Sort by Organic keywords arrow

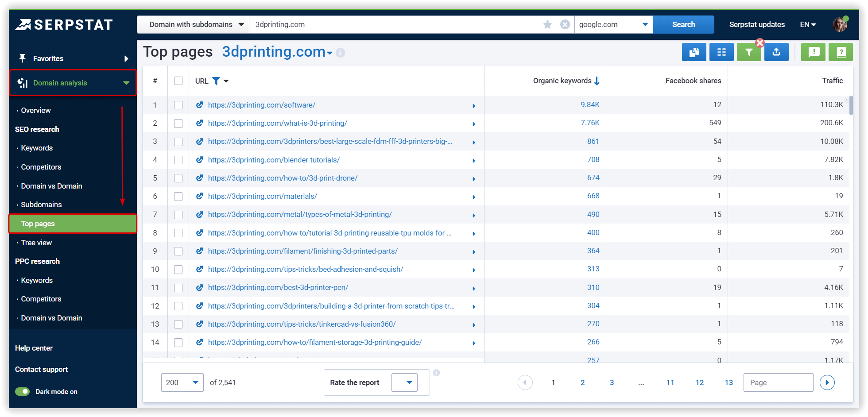[597, 81]
